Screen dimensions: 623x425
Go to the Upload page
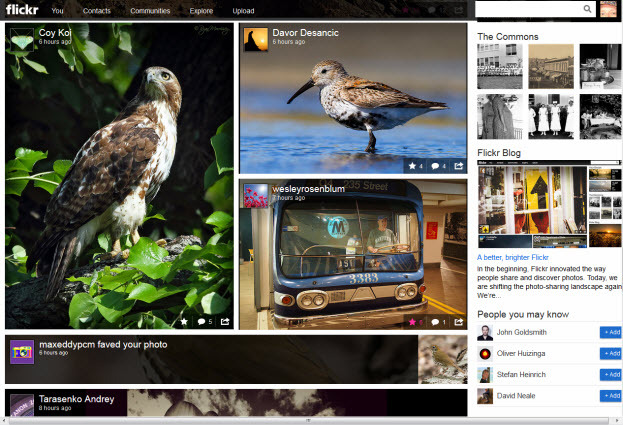coord(243,11)
